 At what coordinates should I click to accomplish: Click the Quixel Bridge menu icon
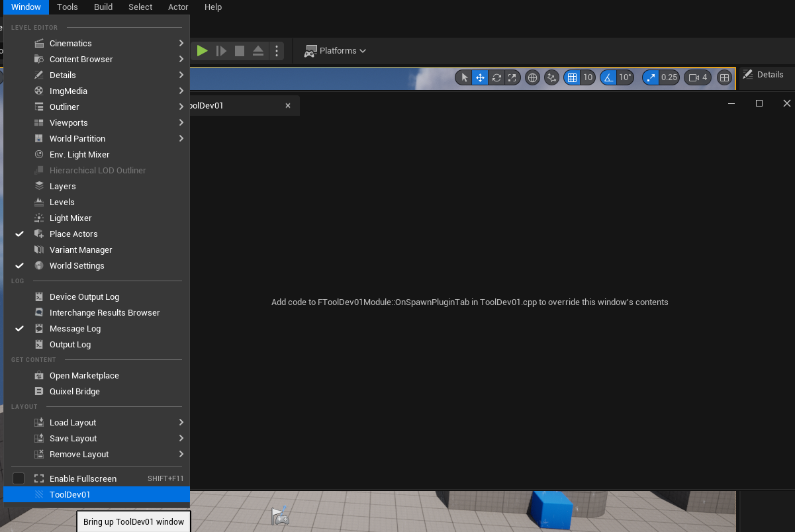click(x=38, y=391)
